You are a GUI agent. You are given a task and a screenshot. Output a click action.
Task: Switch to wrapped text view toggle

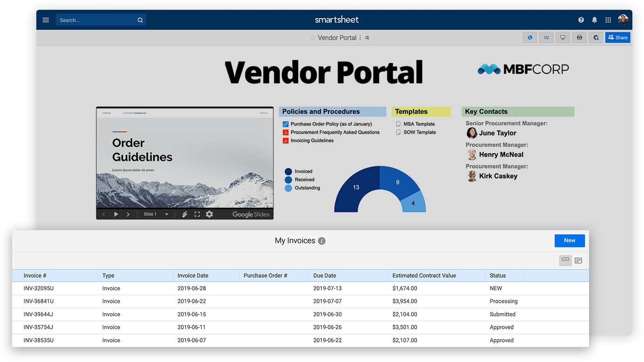pos(578,260)
